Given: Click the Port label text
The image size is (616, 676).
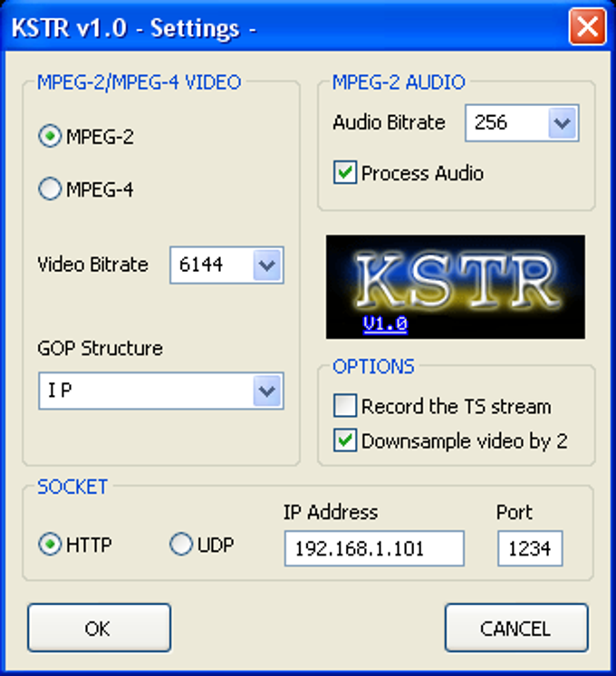Looking at the screenshot, I should pos(515,512).
